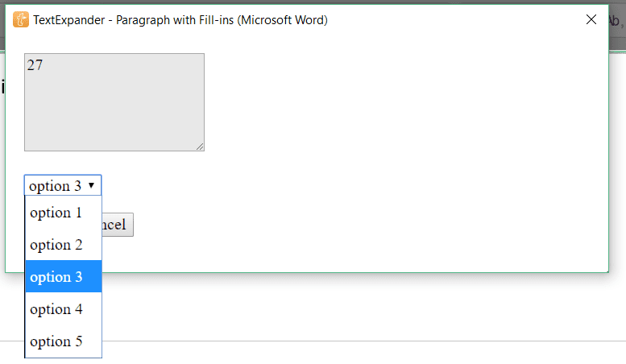
Task: Select option 4 from the list
Action: [x=64, y=309]
